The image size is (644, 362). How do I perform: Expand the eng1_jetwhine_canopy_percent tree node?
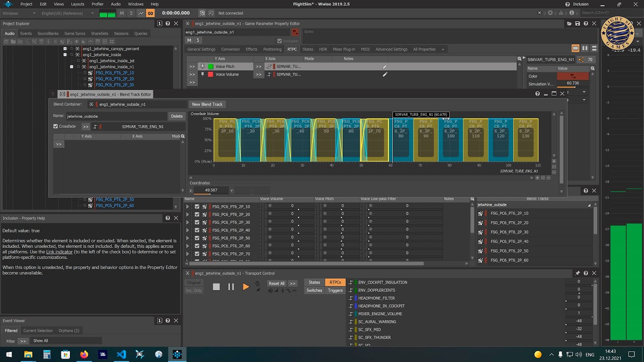[65, 49]
